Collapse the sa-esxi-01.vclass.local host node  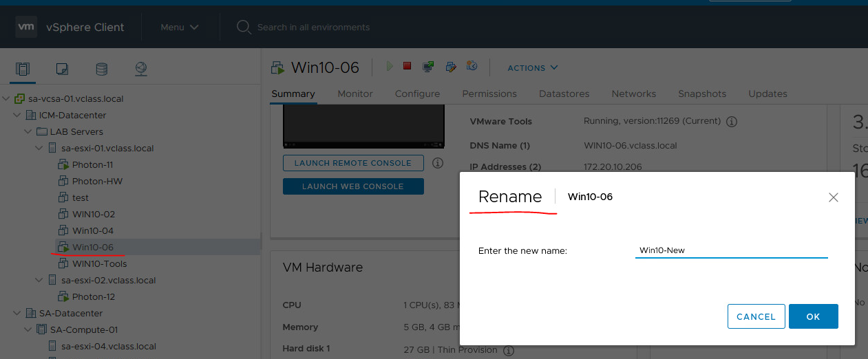tap(39, 148)
